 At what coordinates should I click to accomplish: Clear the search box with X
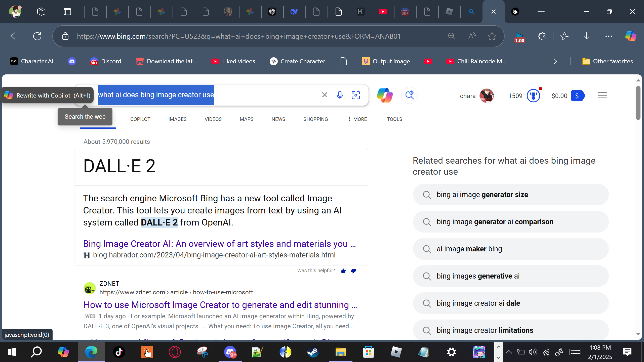(x=325, y=95)
